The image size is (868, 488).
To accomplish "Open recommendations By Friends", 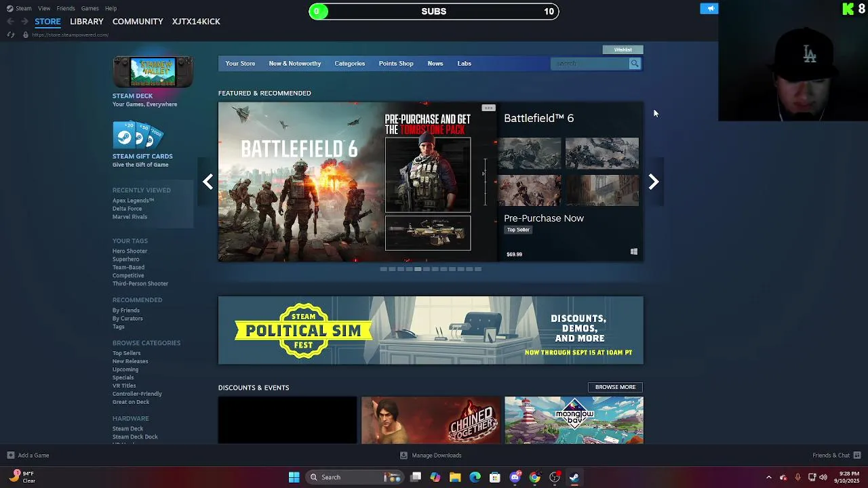I will 126,310.
